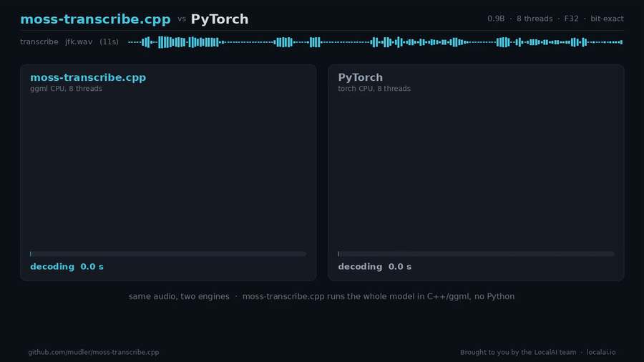The height and width of the screenshot is (362, 644).
Task: Click the PyTorch panel title
Action: pyautogui.click(x=360, y=77)
